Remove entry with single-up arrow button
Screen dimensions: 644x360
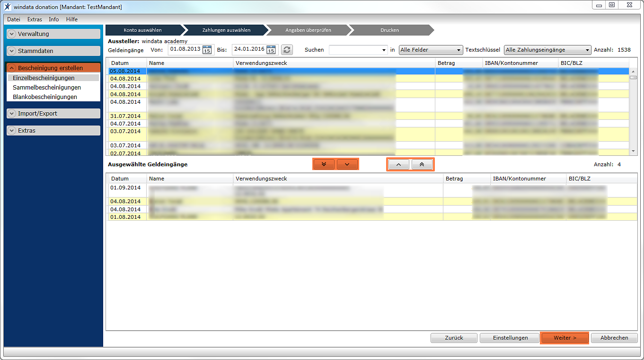point(398,164)
